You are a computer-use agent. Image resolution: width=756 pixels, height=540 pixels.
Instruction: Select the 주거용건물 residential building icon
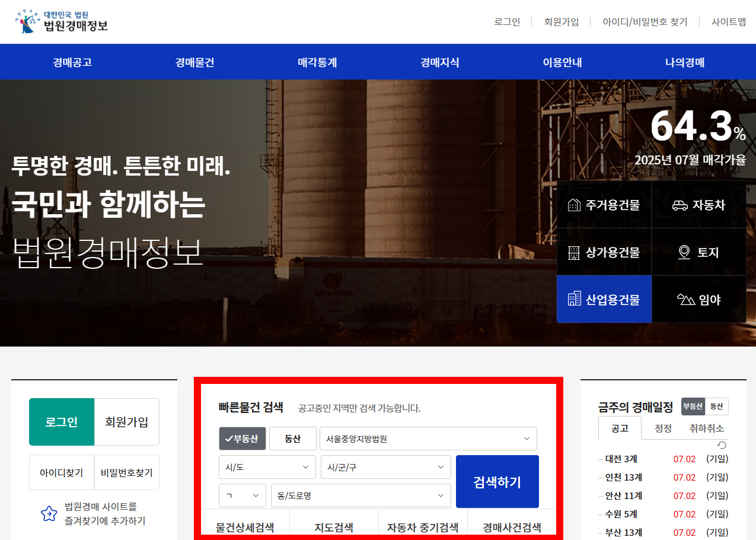pyautogui.click(x=604, y=204)
